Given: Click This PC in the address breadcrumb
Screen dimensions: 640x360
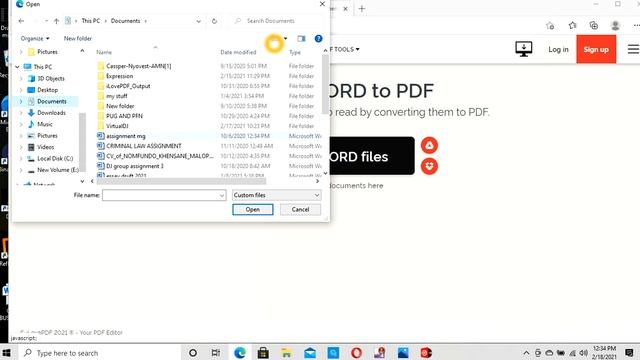Looking at the screenshot, I should click(91, 21).
